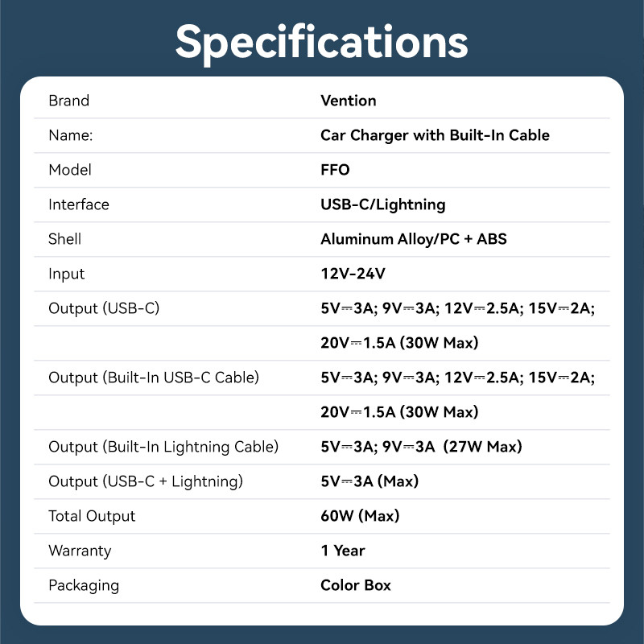Viewport: 644px width, 644px height.
Task: Select the USB-C/Lightning interface value
Action: [382, 204]
